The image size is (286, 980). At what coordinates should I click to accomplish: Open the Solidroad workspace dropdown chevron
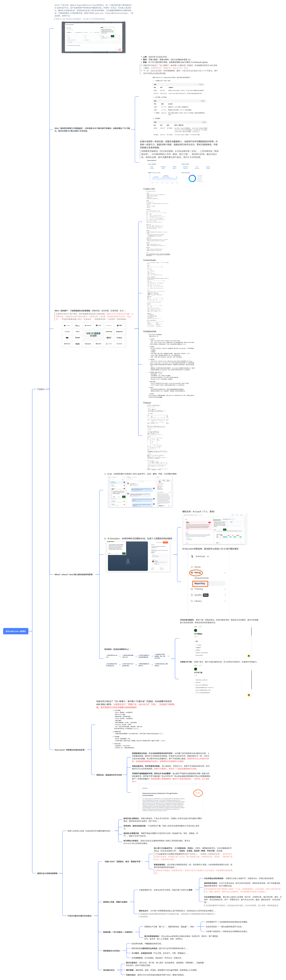pyautogui.click(x=208, y=556)
